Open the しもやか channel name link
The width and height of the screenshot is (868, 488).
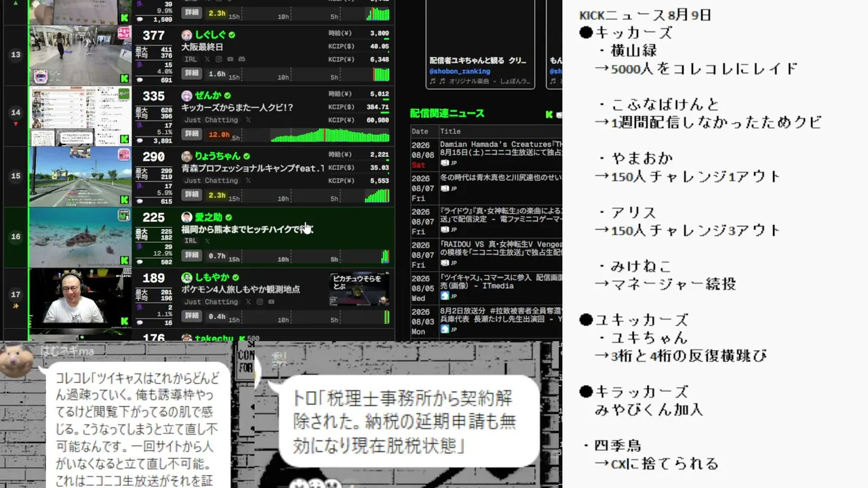(212, 278)
